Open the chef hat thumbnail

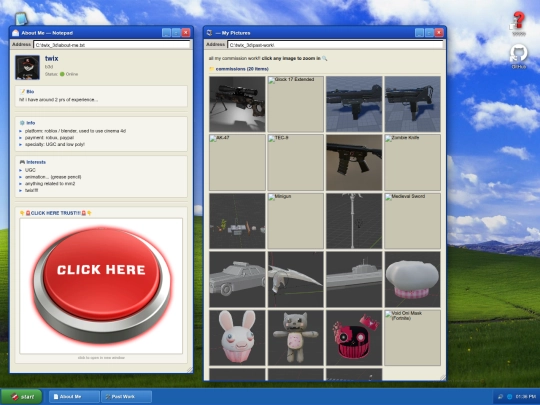point(413,279)
